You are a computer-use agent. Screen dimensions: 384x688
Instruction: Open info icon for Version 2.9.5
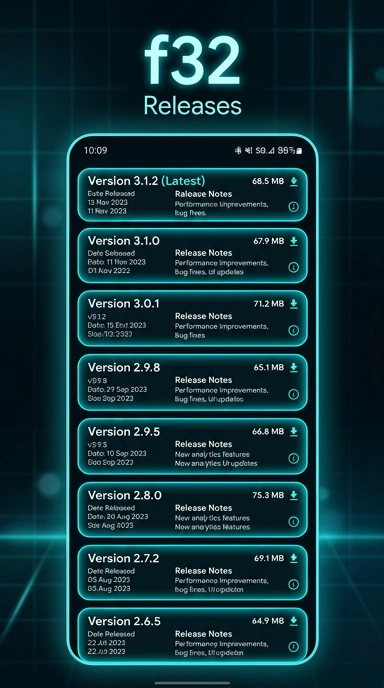click(x=294, y=458)
